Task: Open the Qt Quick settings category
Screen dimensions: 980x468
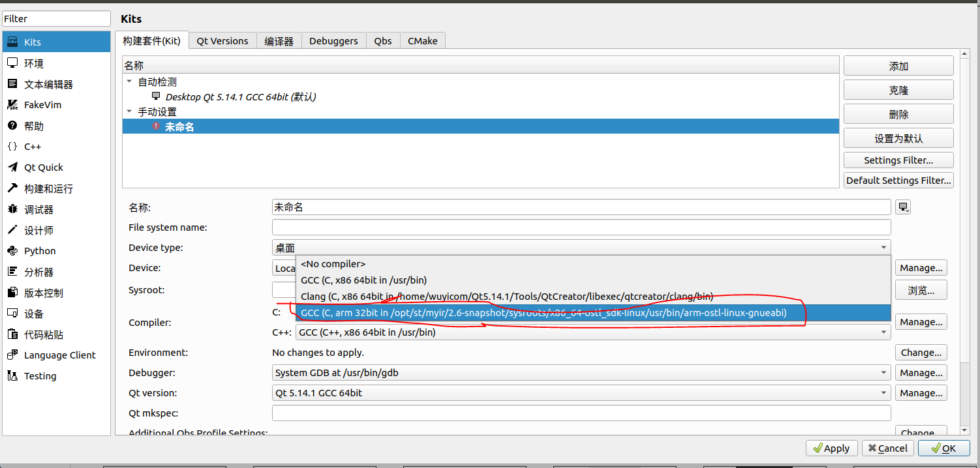Action: [56, 168]
